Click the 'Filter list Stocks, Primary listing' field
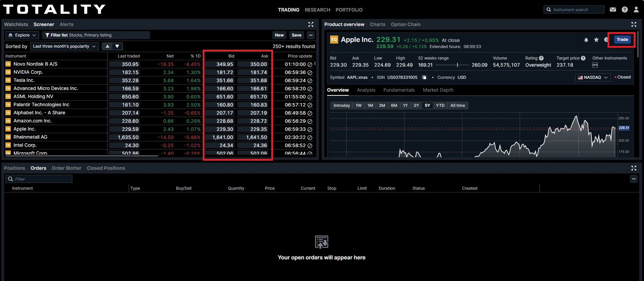The image size is (644, 281). (x=96, y=35)
